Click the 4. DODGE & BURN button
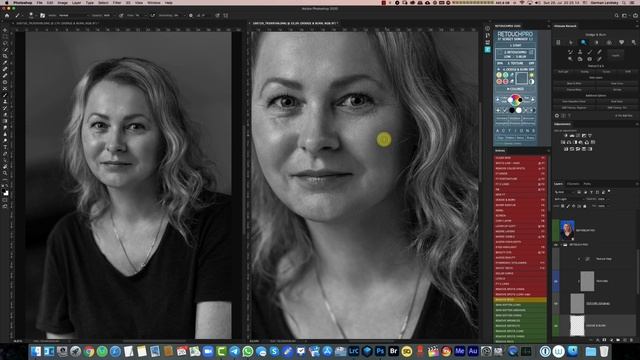The image size is (640, 360). [x=516, y=69]
